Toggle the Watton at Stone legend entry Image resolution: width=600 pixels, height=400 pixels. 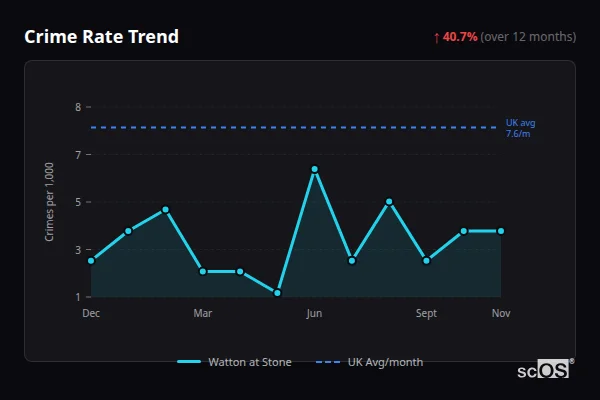pyautogui.click(x=235, y=362)
